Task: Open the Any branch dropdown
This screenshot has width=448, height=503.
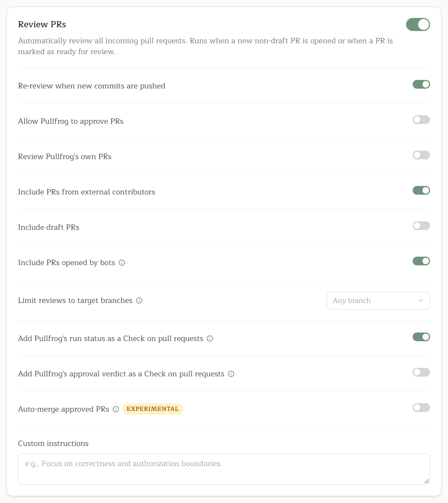Action: [378, 300]
